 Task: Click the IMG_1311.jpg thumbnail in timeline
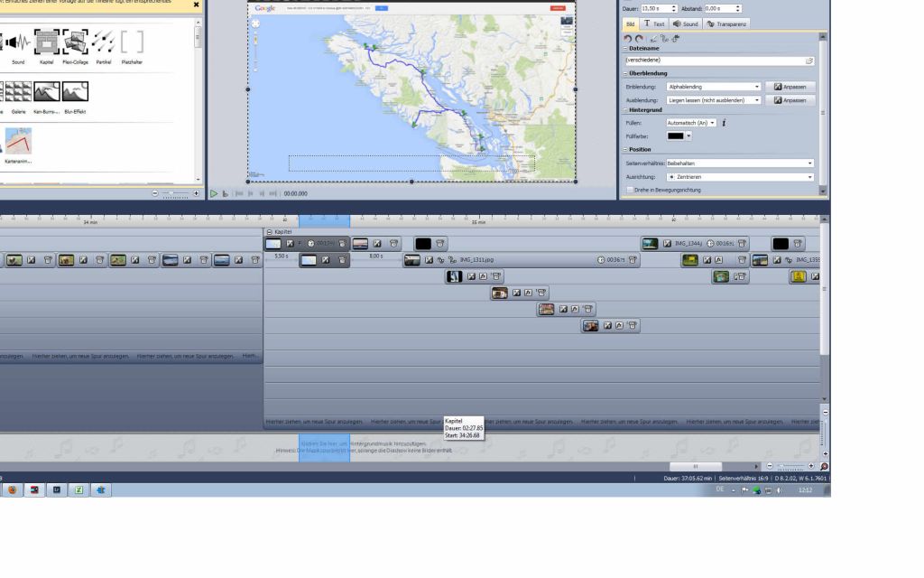tap(412, 260)
